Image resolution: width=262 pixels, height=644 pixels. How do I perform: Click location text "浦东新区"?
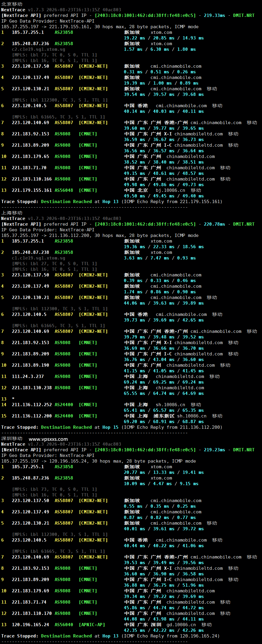pyautogui.click(x=164, y=416)
